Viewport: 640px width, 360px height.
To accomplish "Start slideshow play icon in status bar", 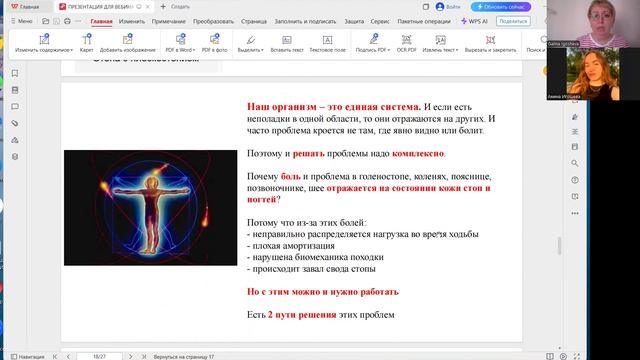I will [x=563, y=356].
